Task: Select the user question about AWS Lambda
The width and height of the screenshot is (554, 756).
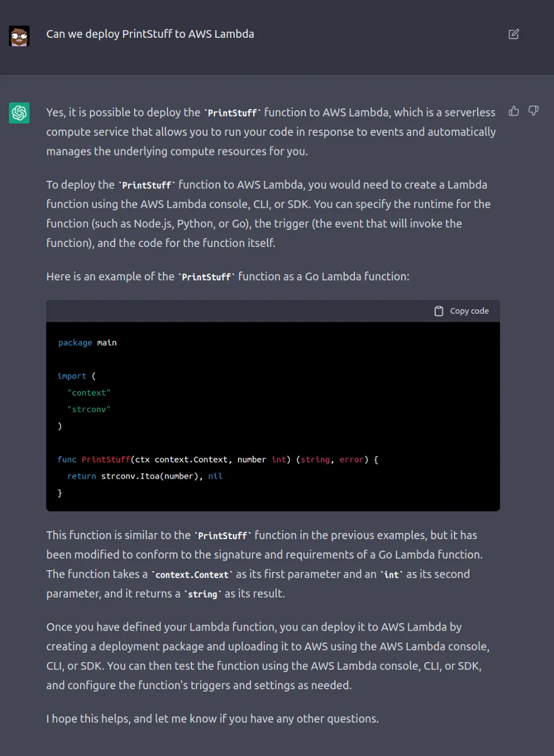Action: (x=150, y=34)
